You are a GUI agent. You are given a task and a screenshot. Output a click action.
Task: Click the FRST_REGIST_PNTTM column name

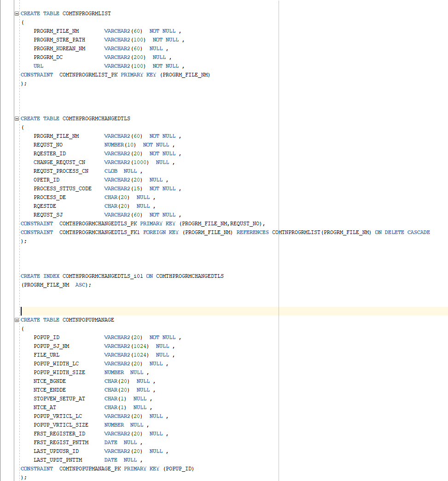tap(61, 442)
